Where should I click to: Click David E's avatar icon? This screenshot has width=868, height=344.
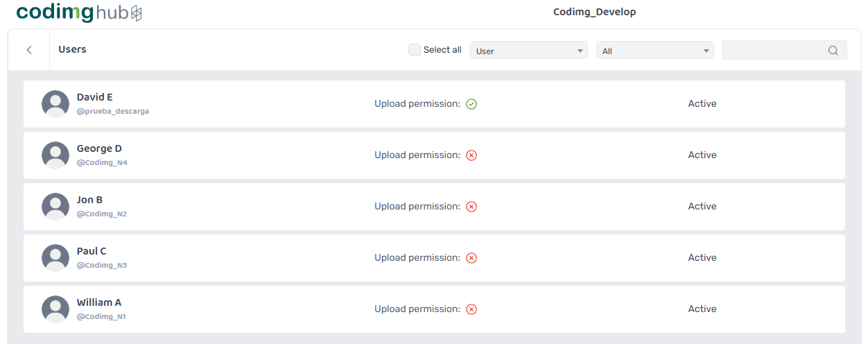click(55, 104)
